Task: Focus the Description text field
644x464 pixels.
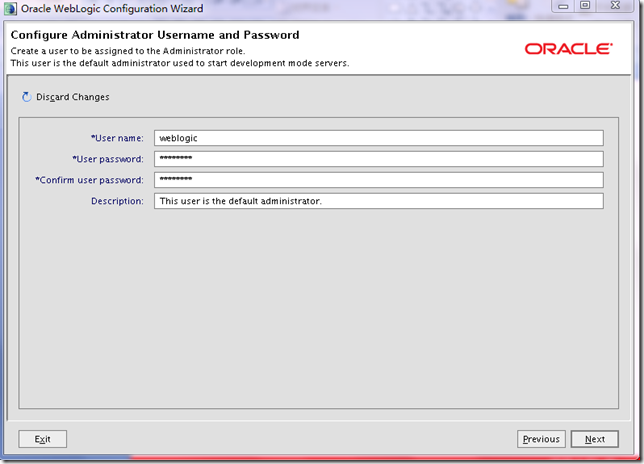Action: point(379,201)
